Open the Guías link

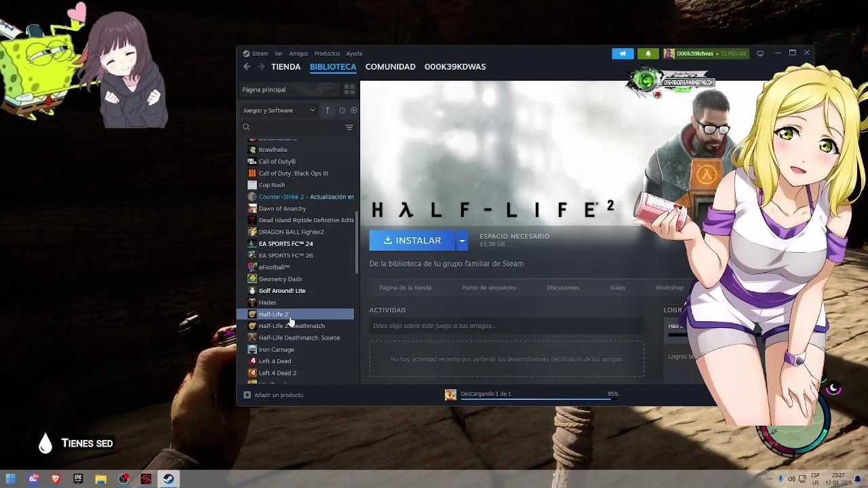click(x=617, y=287)
